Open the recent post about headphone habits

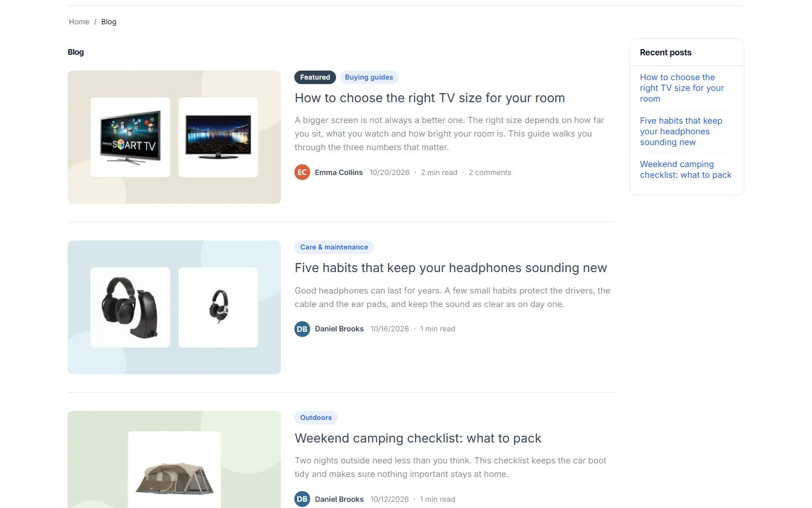681,132
